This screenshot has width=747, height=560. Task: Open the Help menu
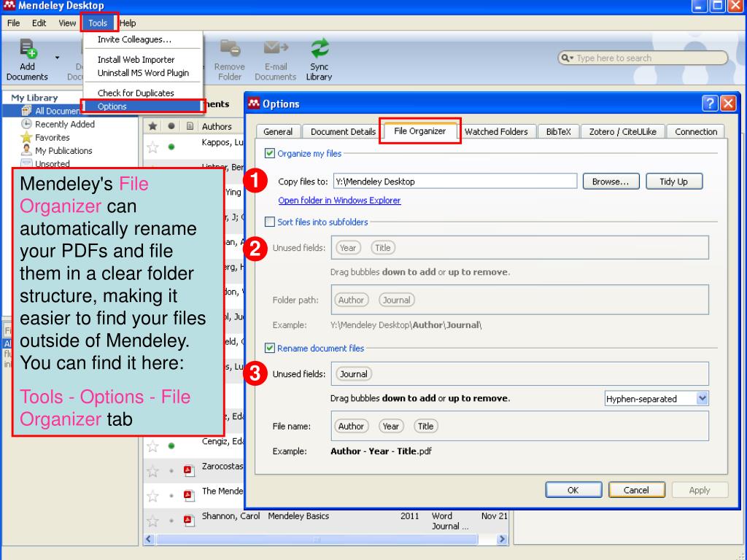tap(128, 23)
